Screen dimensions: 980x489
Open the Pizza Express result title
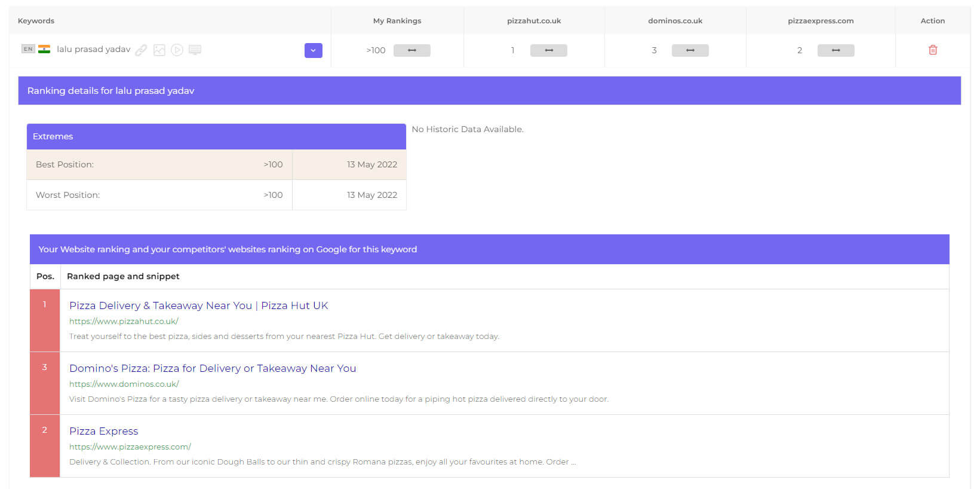point(104,431)
